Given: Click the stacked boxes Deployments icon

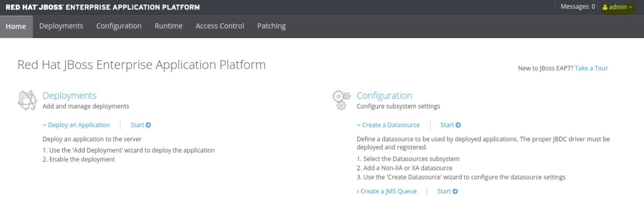Looking at the screenshot, I should click(27, 100).
